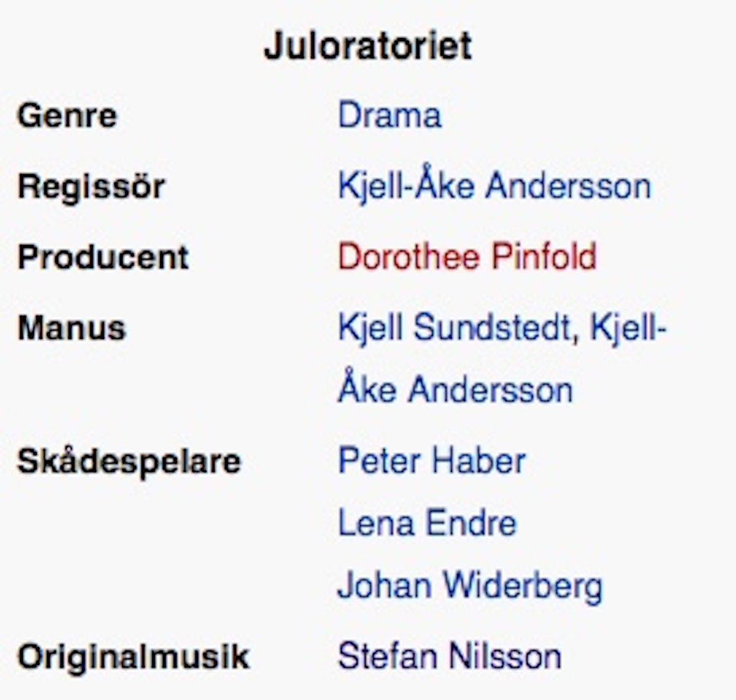Open the Stefan Nilsson link
Image resolution: width=736 pixels, height=700 pixels.
click(450, 656)
